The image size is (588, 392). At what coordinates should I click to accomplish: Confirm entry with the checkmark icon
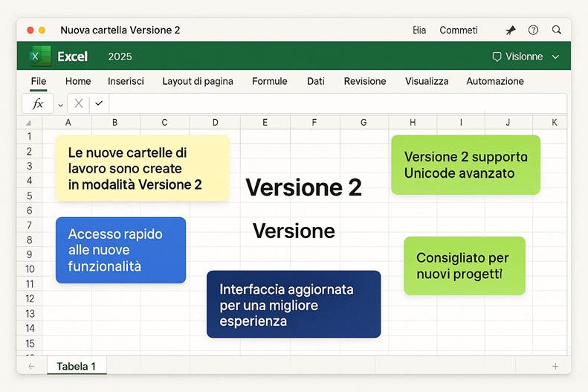[x=99, y=103]
